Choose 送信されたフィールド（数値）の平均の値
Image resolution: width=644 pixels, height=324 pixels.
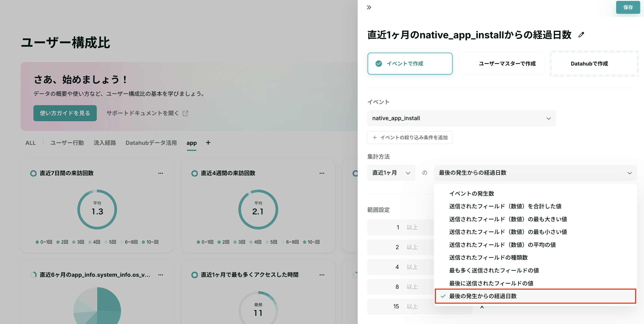(535, 245)
